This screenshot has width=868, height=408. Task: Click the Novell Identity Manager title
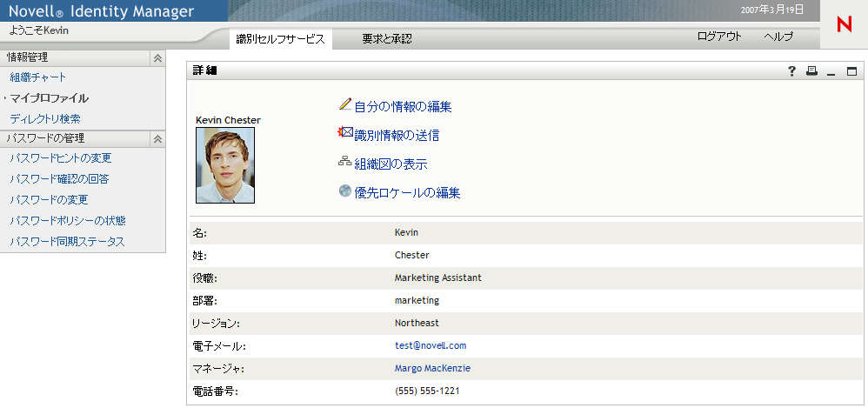102,11
